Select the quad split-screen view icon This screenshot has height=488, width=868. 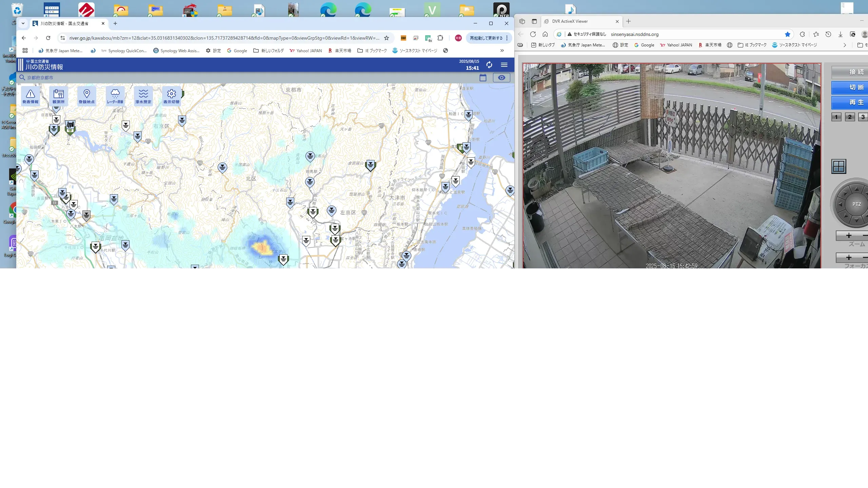point(839,166)
